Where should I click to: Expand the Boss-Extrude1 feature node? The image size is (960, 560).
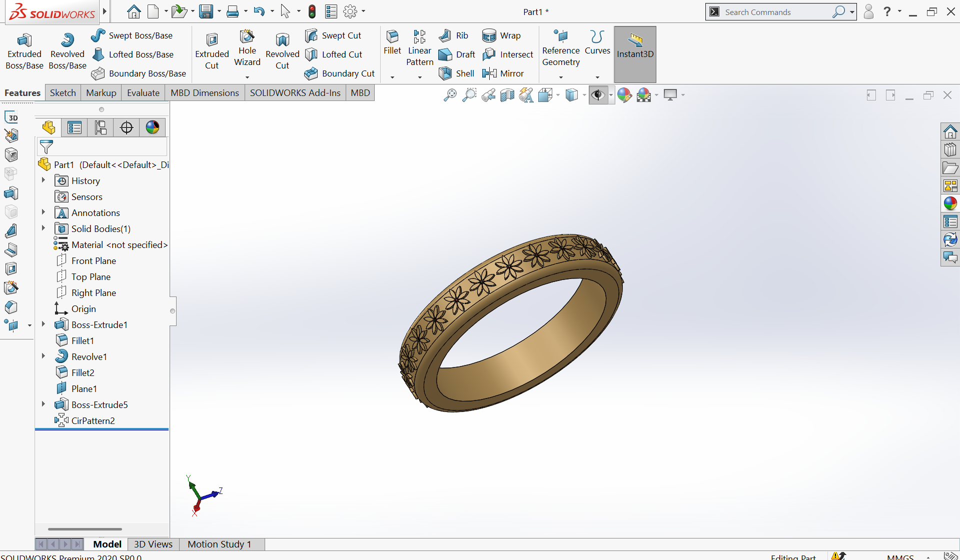click(44, 324)
